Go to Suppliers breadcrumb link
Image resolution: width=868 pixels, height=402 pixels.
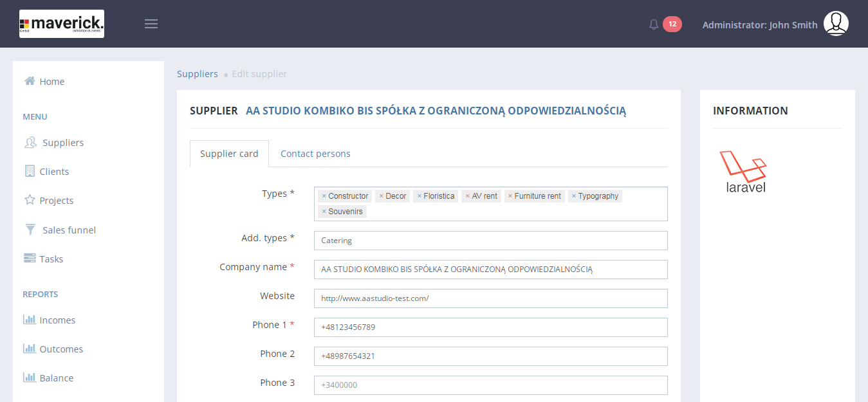[x=198, y=74]
